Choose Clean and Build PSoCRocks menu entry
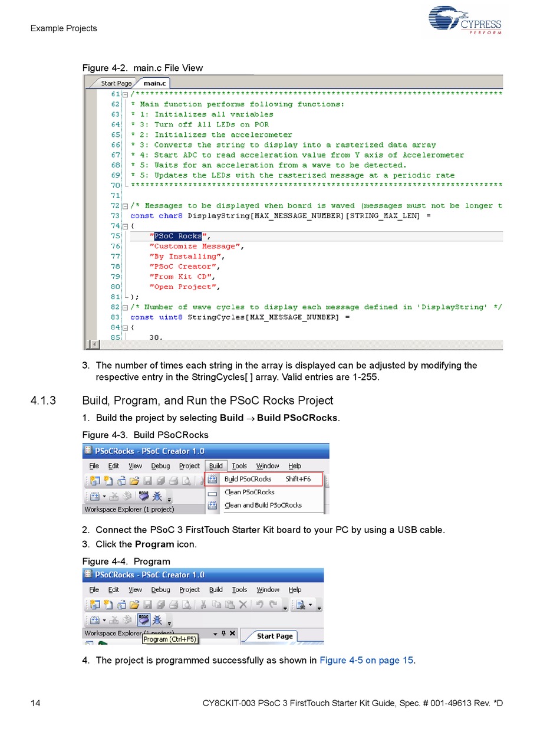Image resolution: width=560 pixels, height=732 pixels. point(264,505)
